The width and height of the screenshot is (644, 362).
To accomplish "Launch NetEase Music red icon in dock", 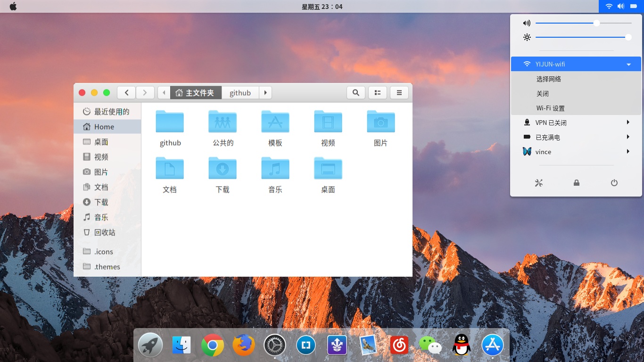I will (x=399, y=346).
